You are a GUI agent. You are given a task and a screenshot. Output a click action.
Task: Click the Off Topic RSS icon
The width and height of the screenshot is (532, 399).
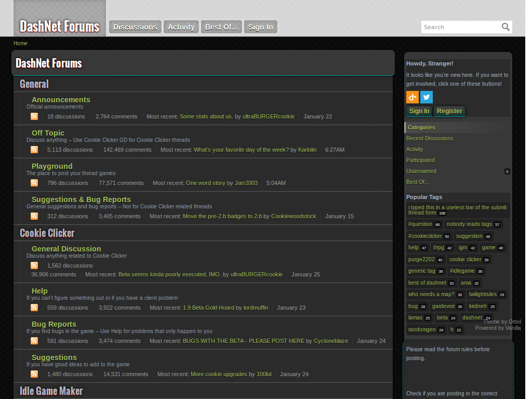(34, 149)
